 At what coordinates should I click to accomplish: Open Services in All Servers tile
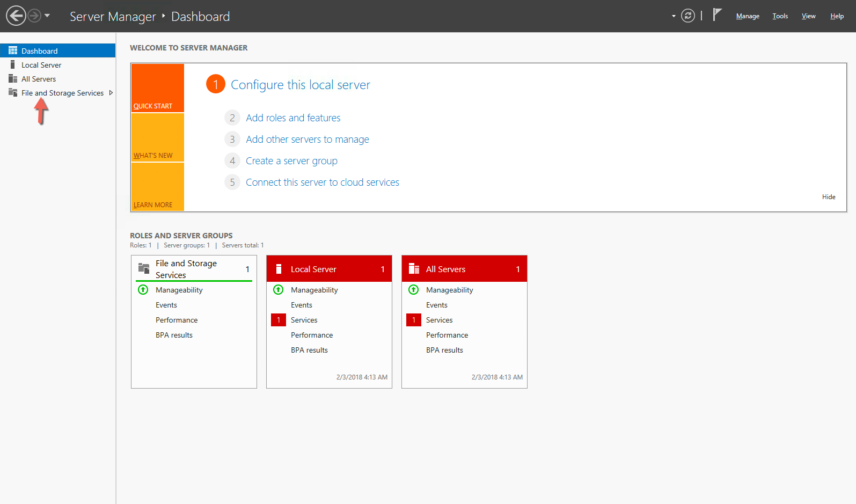point(440,320)
